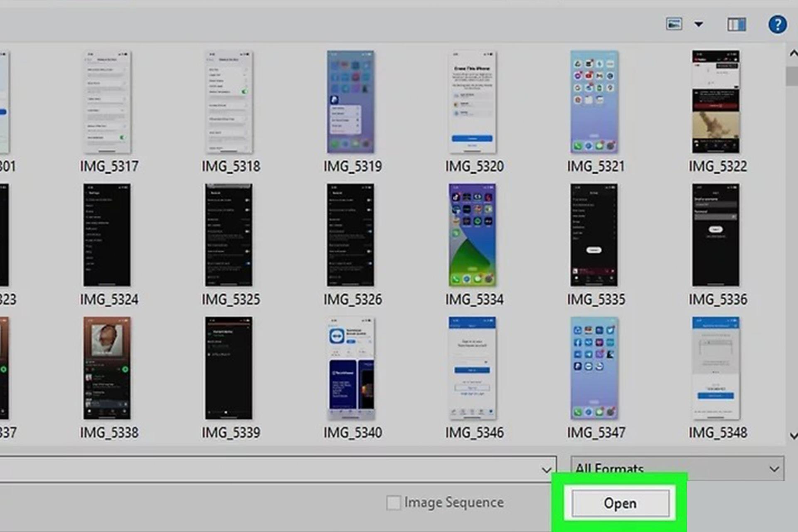Select the IMG_5335 thumbnail

pos(594,235)
